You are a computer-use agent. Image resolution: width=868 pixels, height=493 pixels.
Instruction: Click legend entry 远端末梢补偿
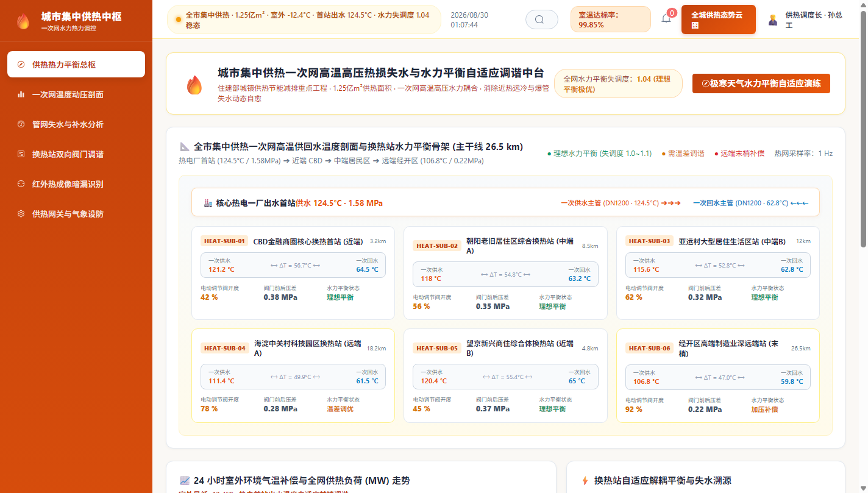[x=739, y=154]
